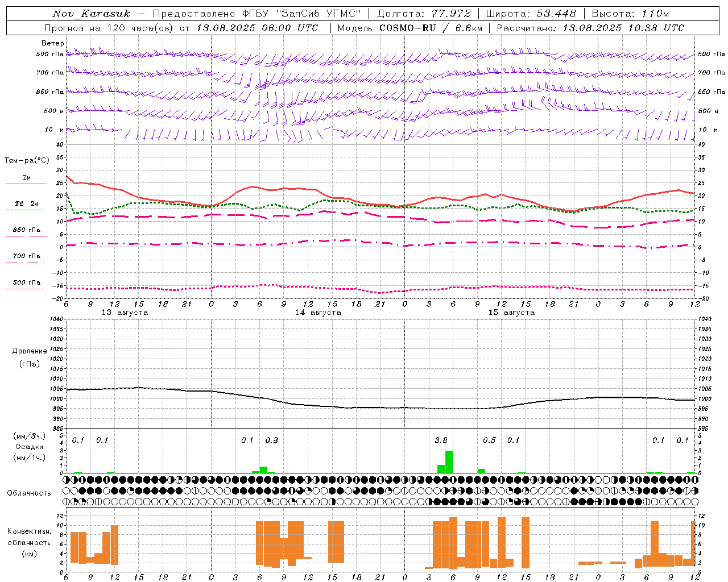Click the longitude value Долгота: 77.972
Image resolution: width=728 pixels, height=582 pixels.
(423, 14)
